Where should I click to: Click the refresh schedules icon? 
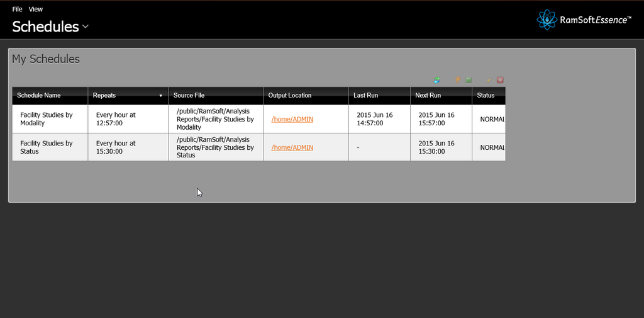click(437, 80)
